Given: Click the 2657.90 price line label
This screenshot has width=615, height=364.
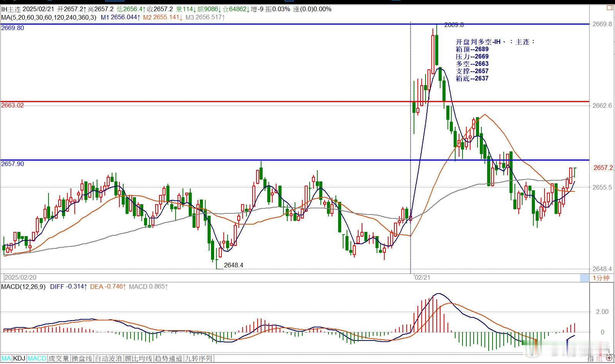Looking at the screenshot, I should (12, 164).
